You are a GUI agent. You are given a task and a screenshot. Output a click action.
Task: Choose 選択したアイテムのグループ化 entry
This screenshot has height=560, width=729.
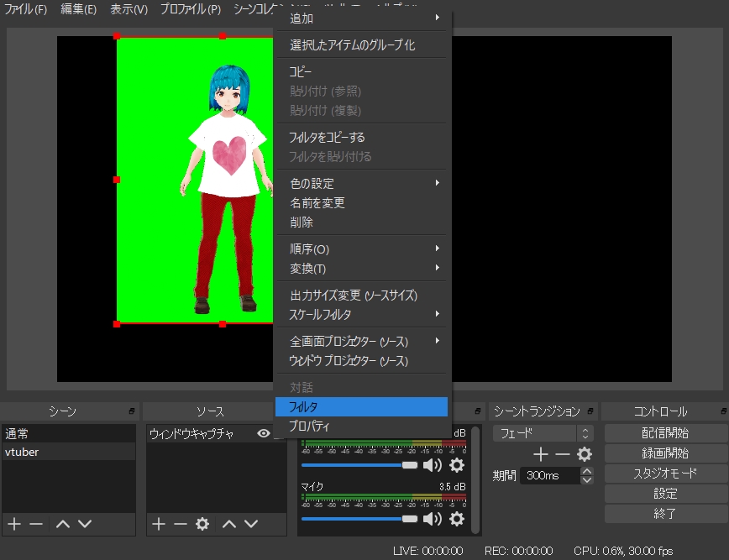(361, 45)
